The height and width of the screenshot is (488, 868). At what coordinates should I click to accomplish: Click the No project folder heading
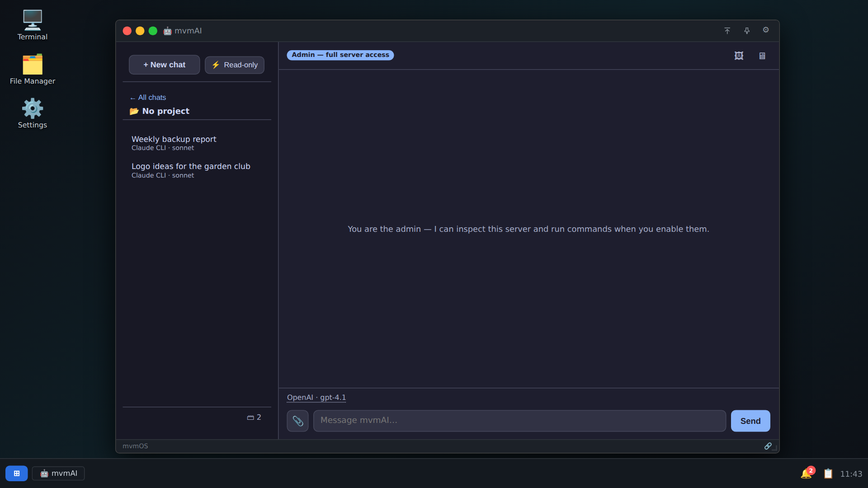pyautogui.click(x=160, y=111)
